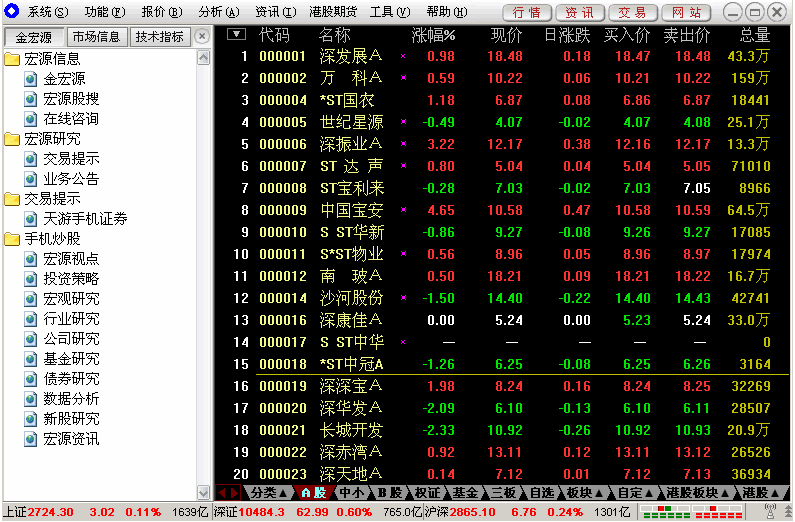Click the 行情 button

click(526, 12)
